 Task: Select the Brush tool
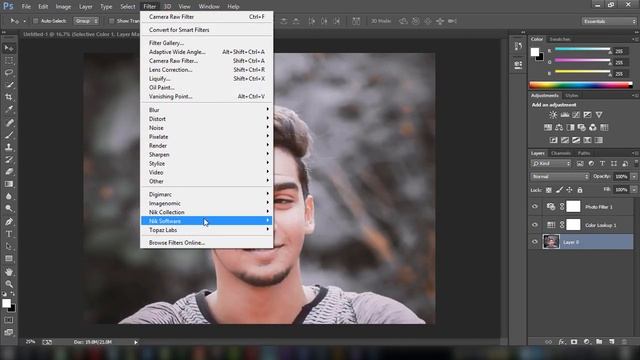[9, 135]
